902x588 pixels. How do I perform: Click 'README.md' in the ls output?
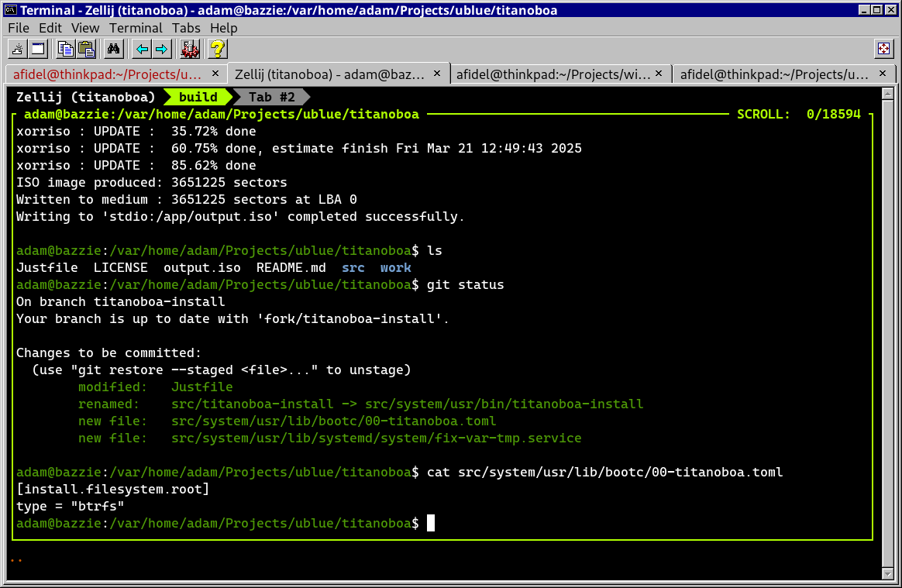[291, 267]
